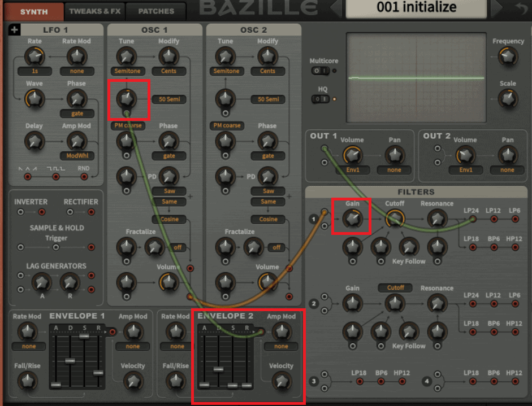The height and width of the screenshot is (406, 532).
Task: Open the LFO 1 ModWhl Amp Mod selector
Action: (x=77, y=156)
